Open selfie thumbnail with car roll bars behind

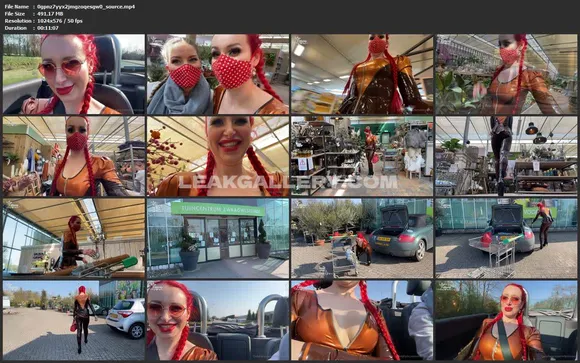click(x=218, y=320)
